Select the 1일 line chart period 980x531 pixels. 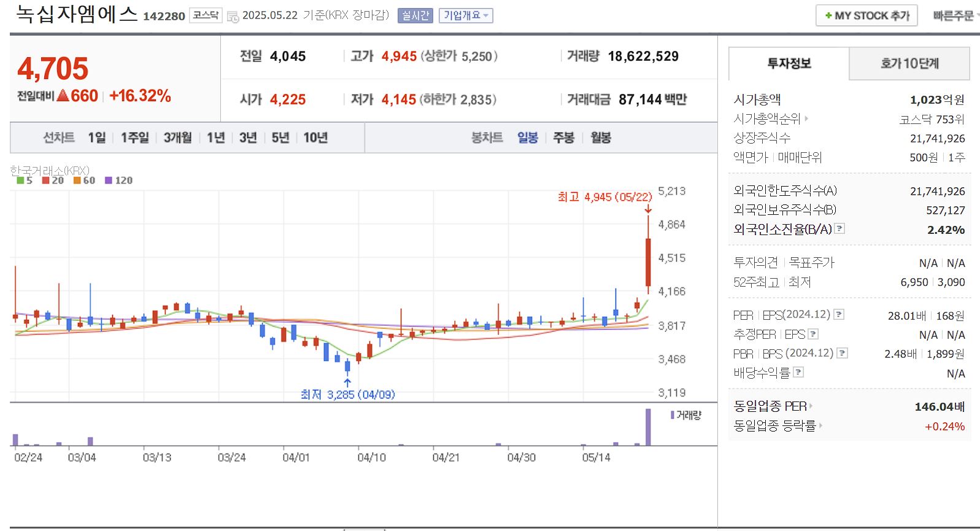point(97,138)
